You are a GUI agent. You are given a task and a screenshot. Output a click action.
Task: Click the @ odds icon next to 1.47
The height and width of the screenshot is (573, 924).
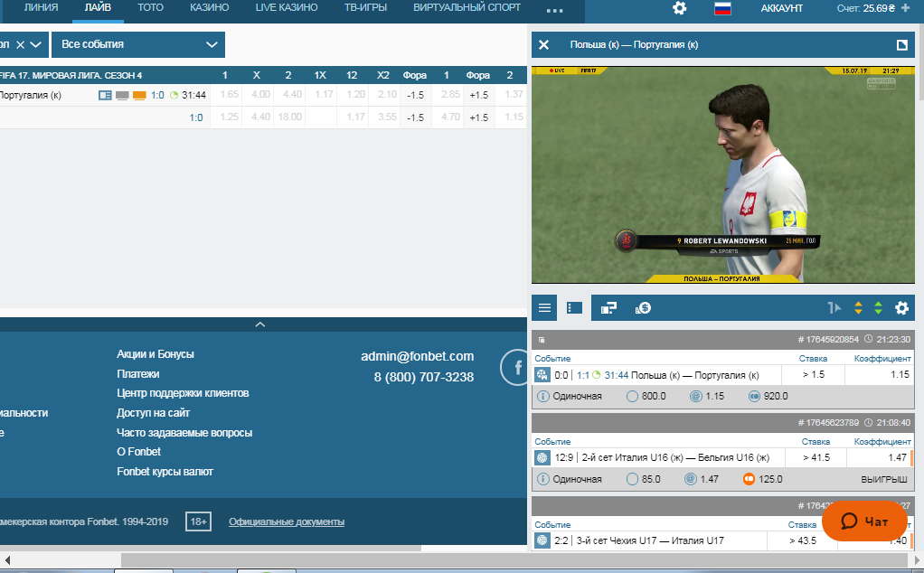[x=691, y=479]
